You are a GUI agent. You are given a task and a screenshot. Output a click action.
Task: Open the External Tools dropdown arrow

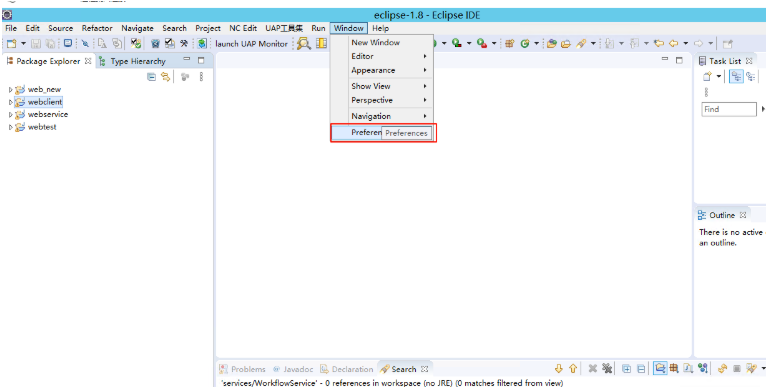[494, 44]
